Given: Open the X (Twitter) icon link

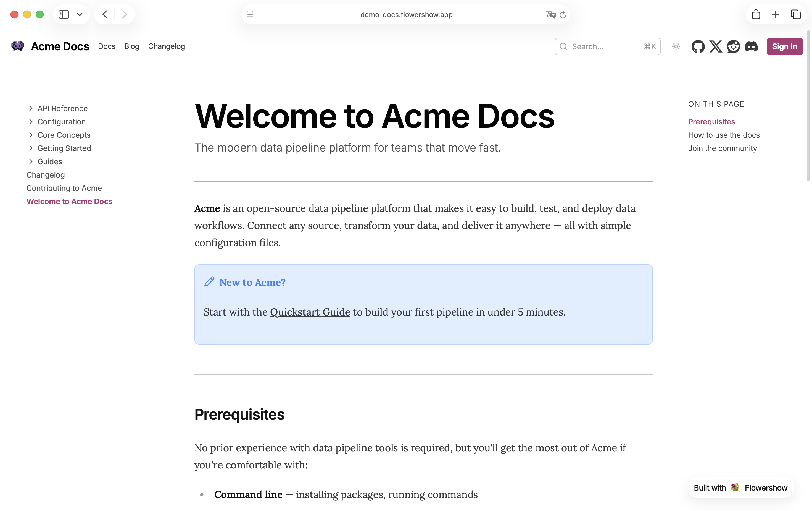Looking at the screenshot, I should pyautogui.click(x=716, y=46).
